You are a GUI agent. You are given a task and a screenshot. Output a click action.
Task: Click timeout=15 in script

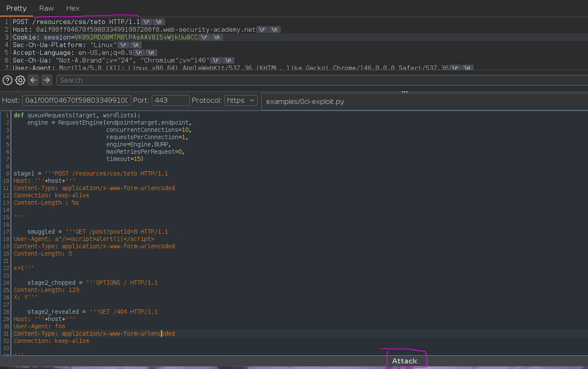click(x=125, y=159)
